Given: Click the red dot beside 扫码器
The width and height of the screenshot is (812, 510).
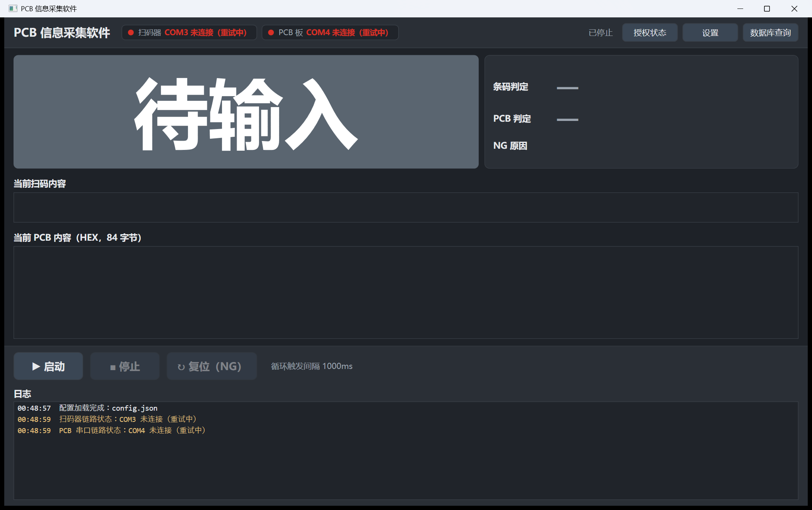Looking at the screenshot, I should pyautogui.click(x=131, y=32).
